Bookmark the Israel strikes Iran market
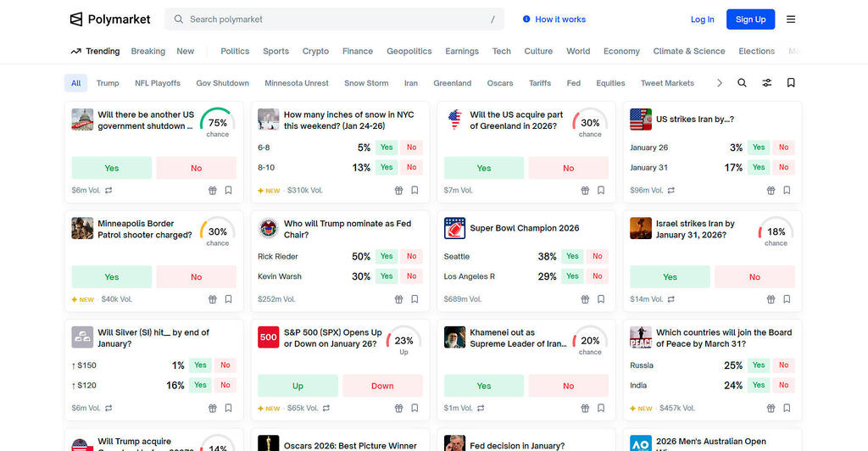The width and height of the screenshot is (868, 451). pyautogui.click(x=787, y=299)
